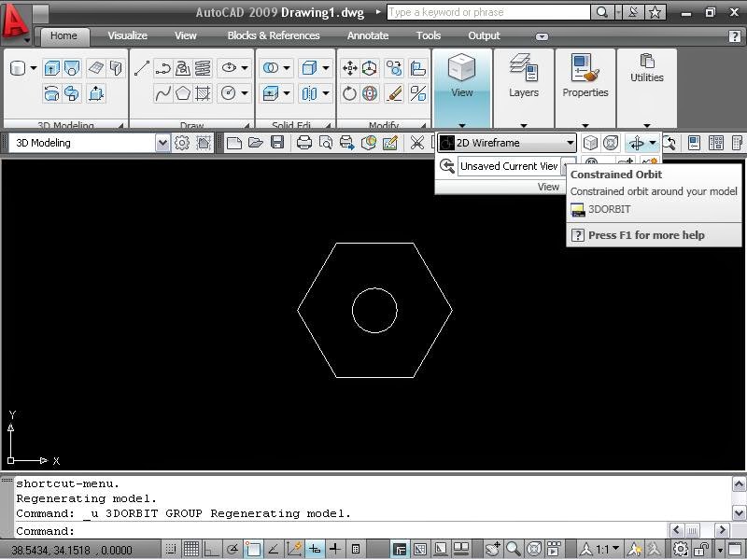Toggle Ortho Mode in status bar
Screen dimensions: 747x560
coord(211,549)
